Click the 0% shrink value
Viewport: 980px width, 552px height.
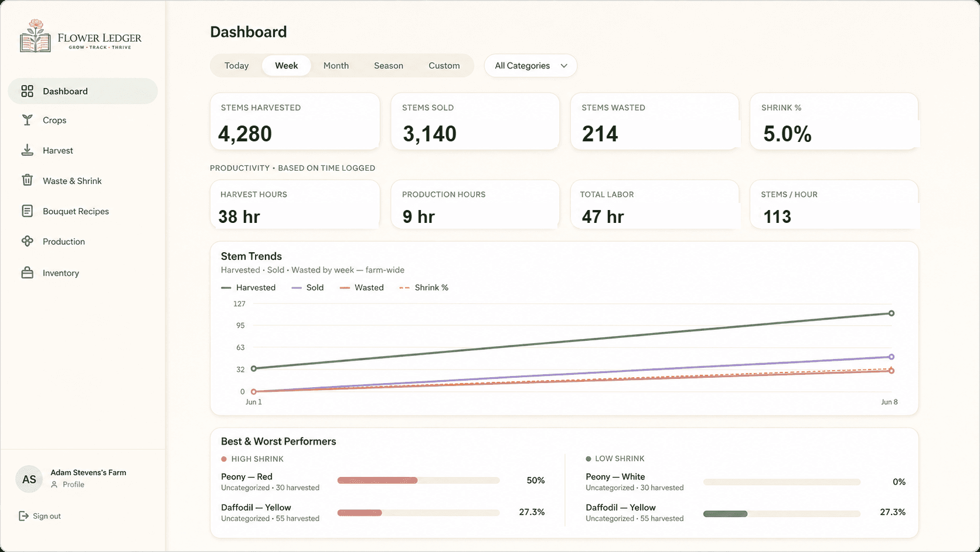pyautogui.click(x=899, y=482)
